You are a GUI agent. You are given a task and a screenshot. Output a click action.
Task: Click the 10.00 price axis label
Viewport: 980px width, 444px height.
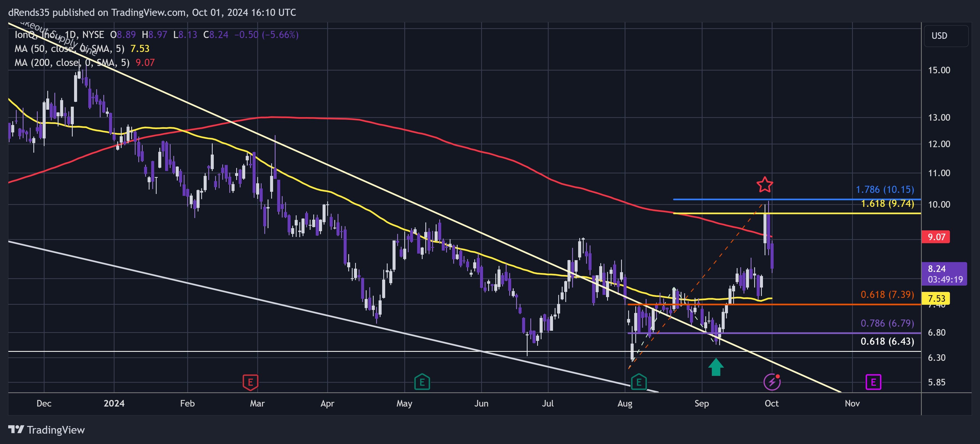(x=939, y=204)
